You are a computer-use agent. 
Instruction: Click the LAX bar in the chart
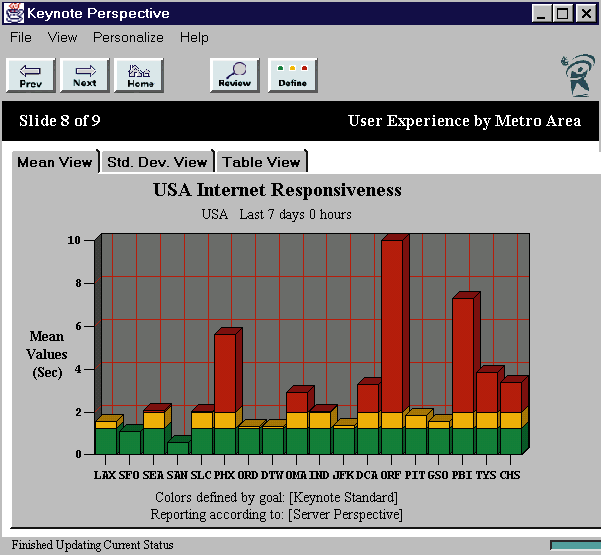106,437
